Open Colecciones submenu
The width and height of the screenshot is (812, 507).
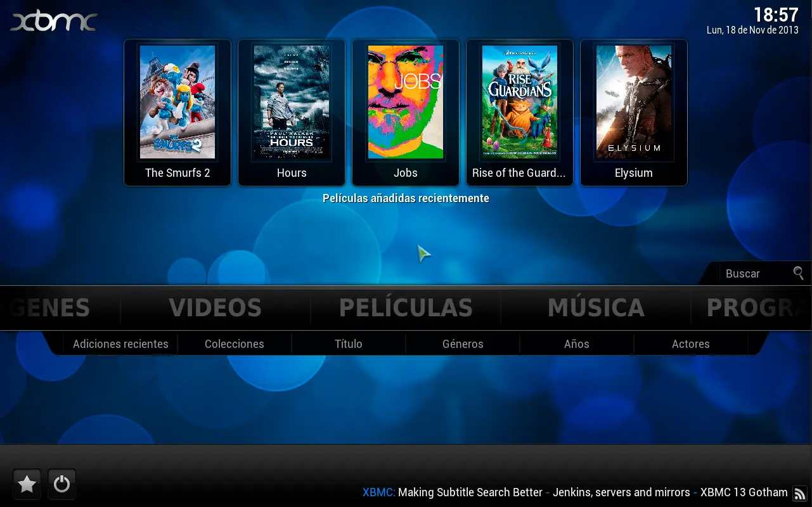click(x=235, y=344)
